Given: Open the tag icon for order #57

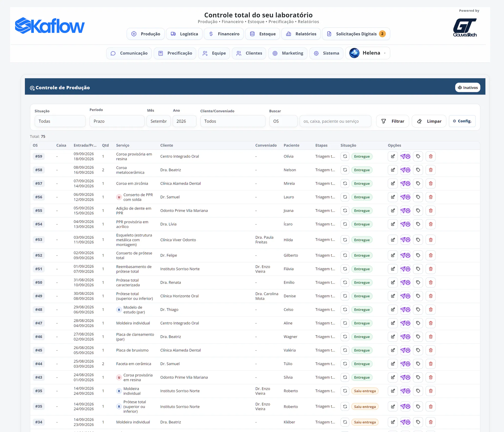Looking at the screenshot, I should point(418,184).
